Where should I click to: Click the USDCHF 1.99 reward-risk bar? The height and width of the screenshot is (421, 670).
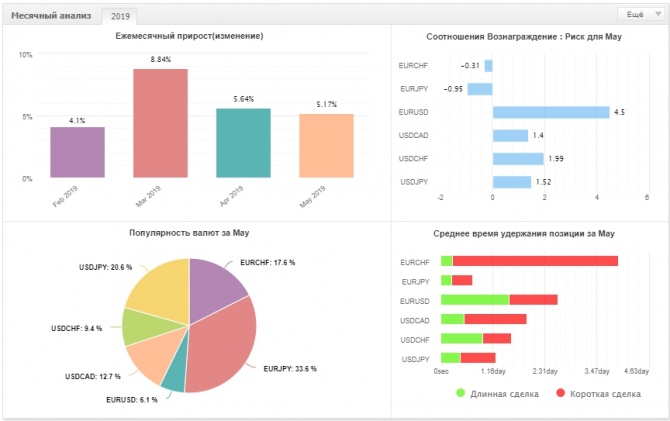tap(518, 159)
